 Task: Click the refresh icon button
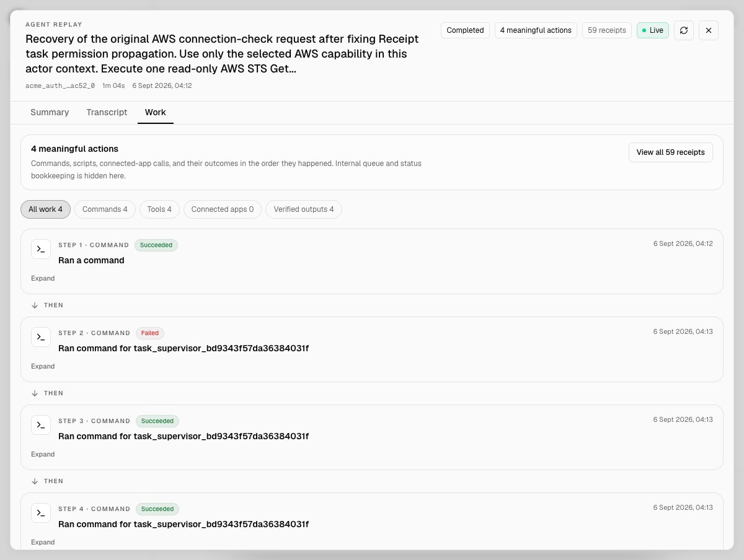(684, 30)
